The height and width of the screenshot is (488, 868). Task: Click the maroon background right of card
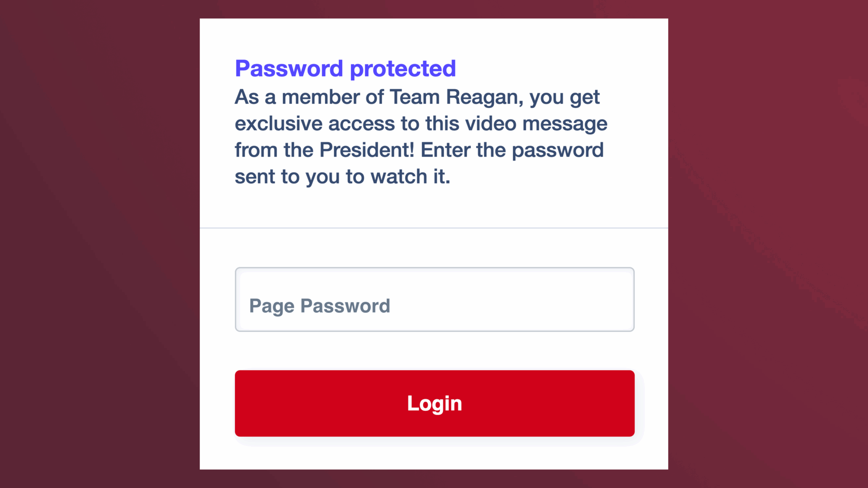[766, 244]
